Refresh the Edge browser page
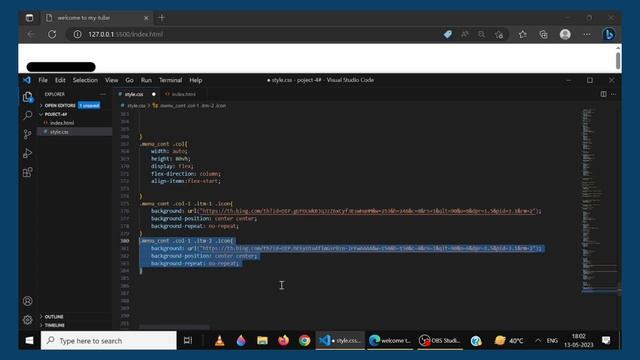 tap(52, 34)
